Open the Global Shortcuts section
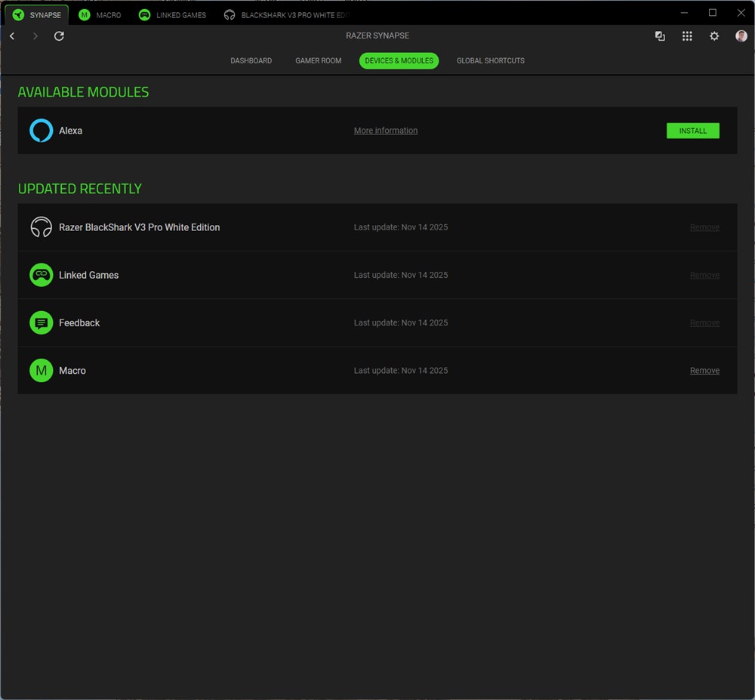Screen dimensions: 755x700 click(x=490, y=60)
